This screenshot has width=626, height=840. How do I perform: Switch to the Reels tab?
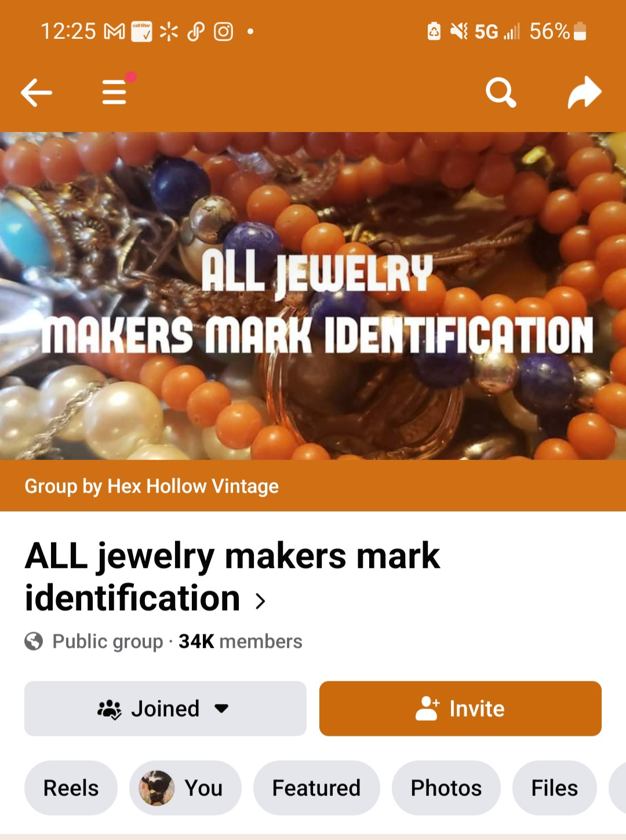[x=71, y=788]
